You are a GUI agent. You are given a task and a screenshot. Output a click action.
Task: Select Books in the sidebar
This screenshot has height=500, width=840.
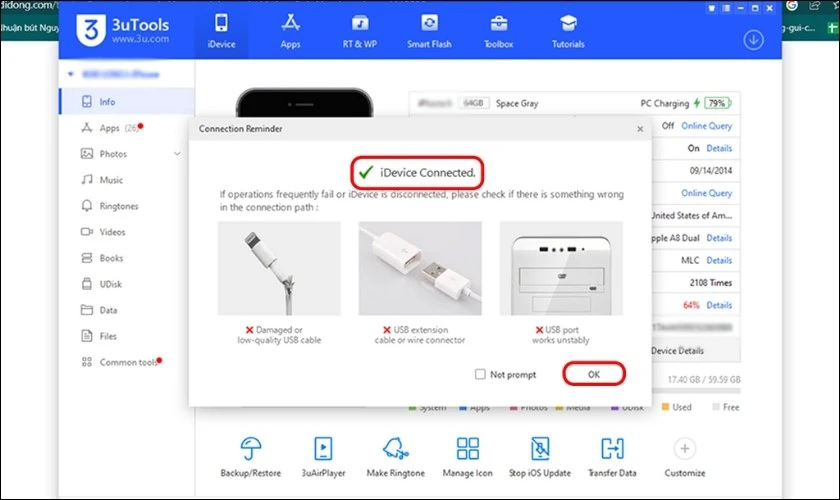(127, 258)
